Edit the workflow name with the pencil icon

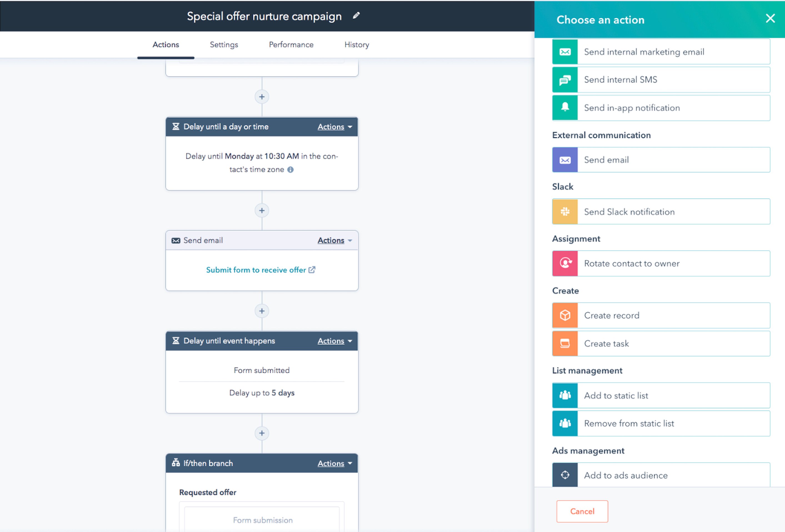pos(356,16)
